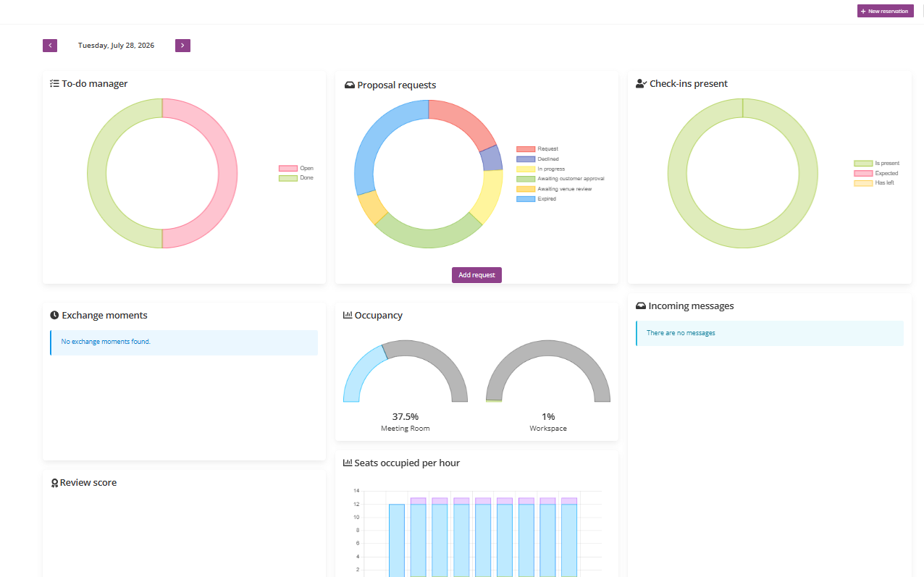Click the green Awaiting customer approval donut segment
Image resolution: width=924 pixels, height=577 pixels.
click(428, 232)
